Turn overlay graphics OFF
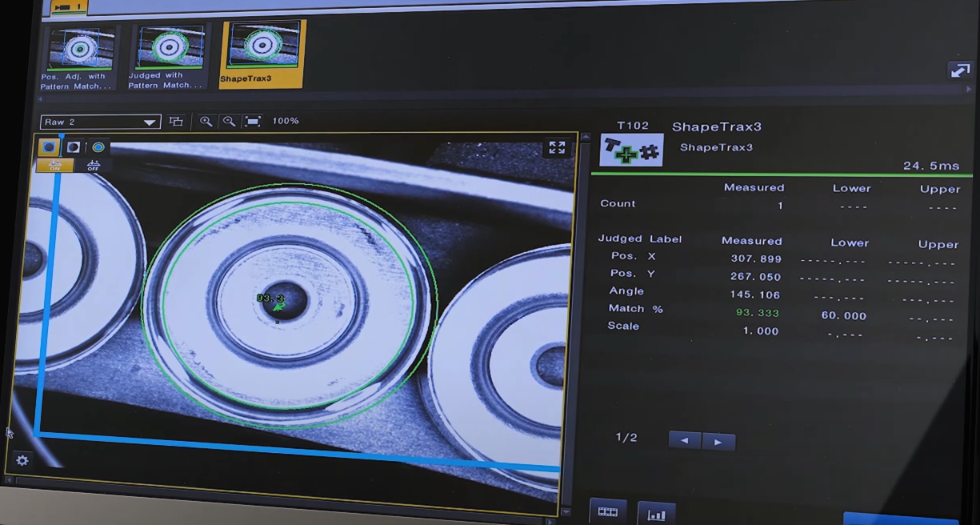 click(94, 165)
